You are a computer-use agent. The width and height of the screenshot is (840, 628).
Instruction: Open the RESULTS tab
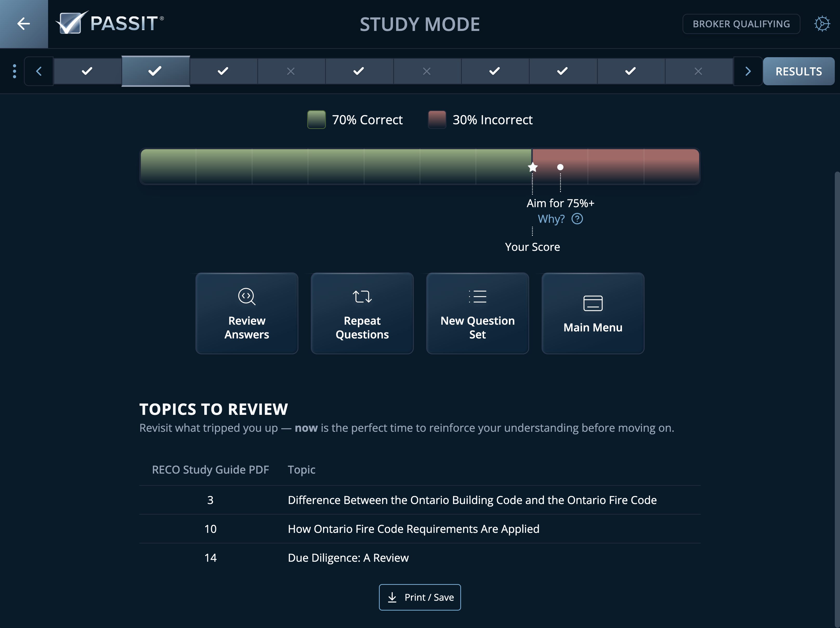tap(798, 71)
